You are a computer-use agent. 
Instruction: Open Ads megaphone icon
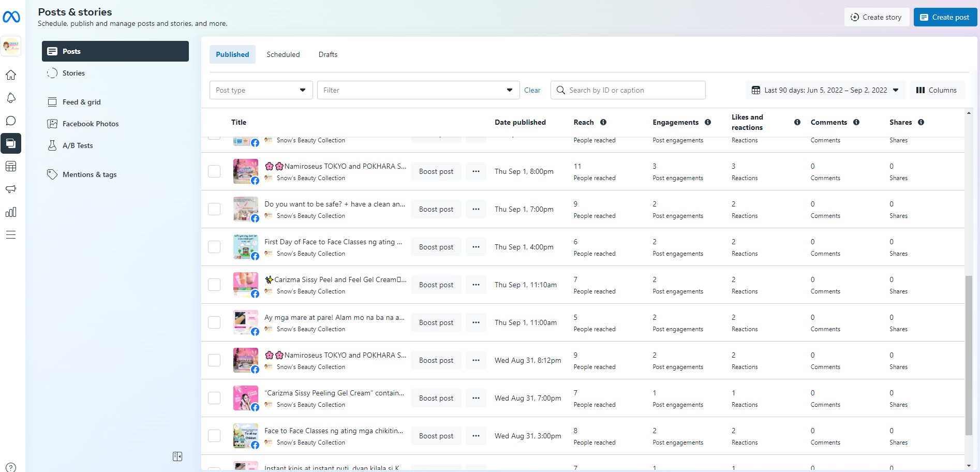(x=11, y=189)
